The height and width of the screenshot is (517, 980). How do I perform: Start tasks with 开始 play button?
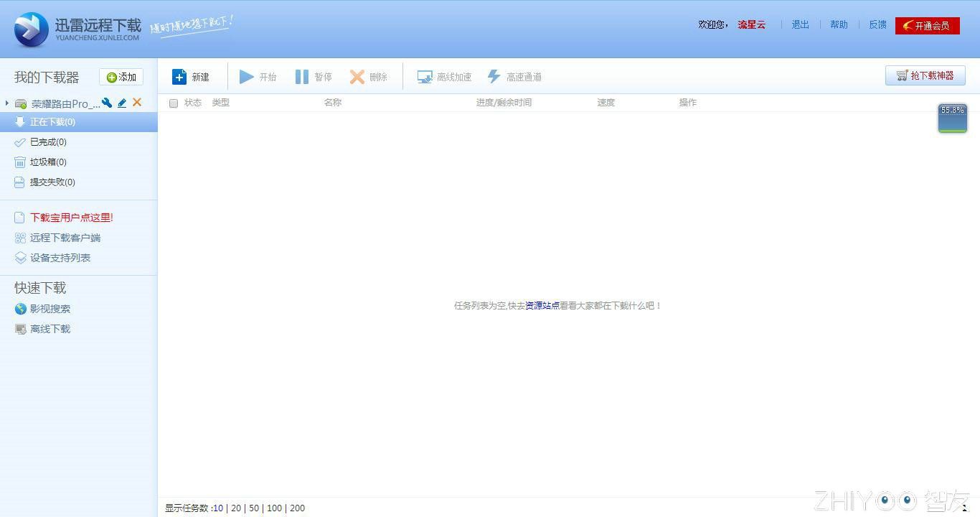258,77
